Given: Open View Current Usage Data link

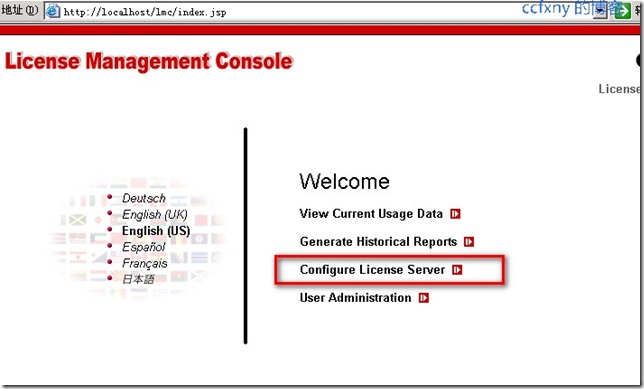Looking at the screenshot, I should tap(371, 214).
